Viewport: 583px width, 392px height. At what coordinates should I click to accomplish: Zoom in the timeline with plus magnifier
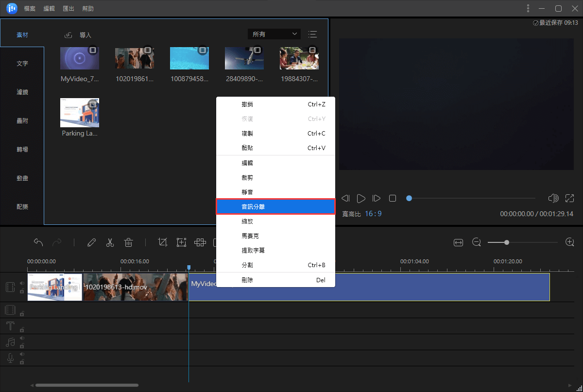[570, 242]
